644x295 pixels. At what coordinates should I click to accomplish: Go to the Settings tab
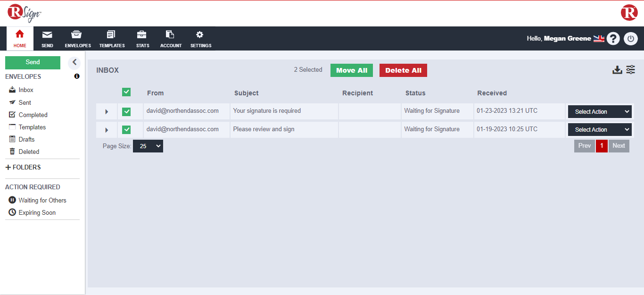point(200,39)
